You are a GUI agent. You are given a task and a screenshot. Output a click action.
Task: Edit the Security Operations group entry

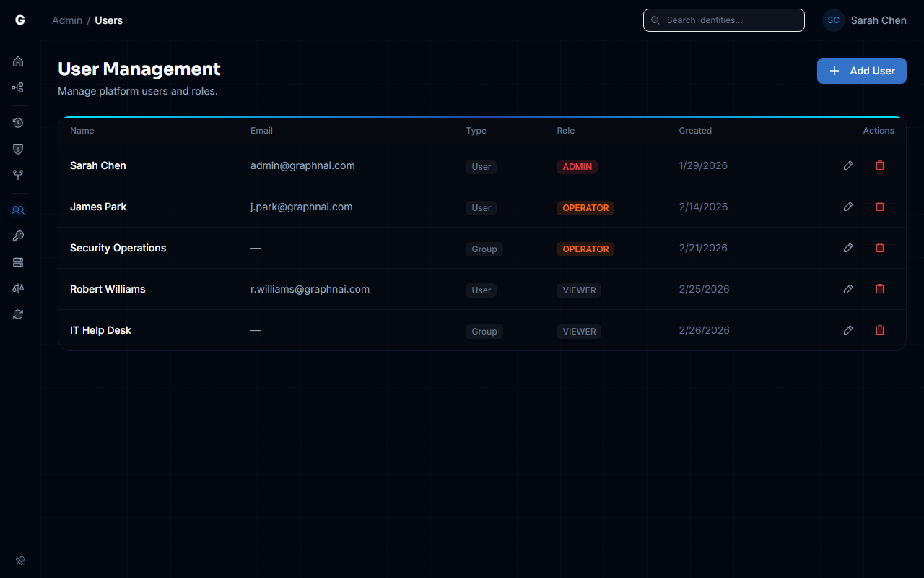[x=848, y=247]
